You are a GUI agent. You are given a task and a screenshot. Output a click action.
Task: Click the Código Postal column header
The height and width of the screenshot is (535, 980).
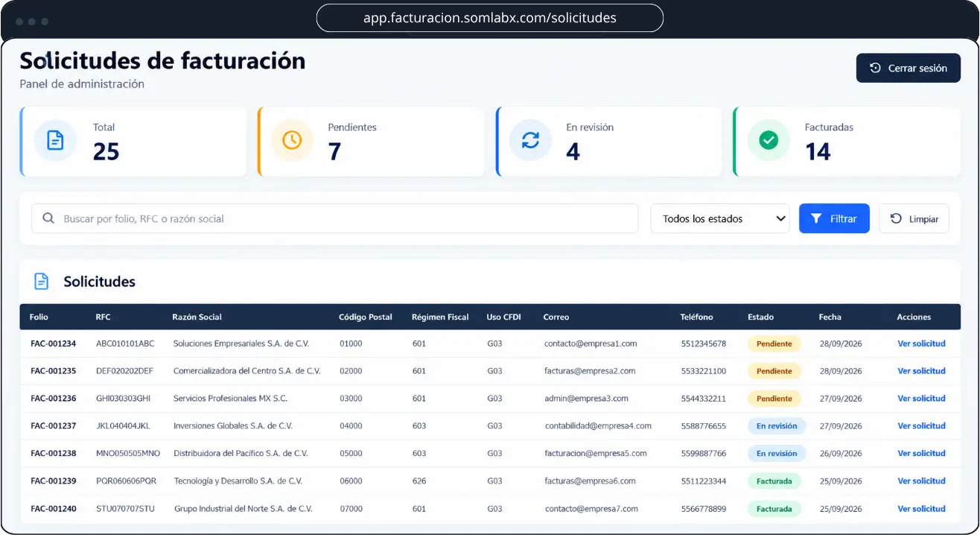[366, 317]
